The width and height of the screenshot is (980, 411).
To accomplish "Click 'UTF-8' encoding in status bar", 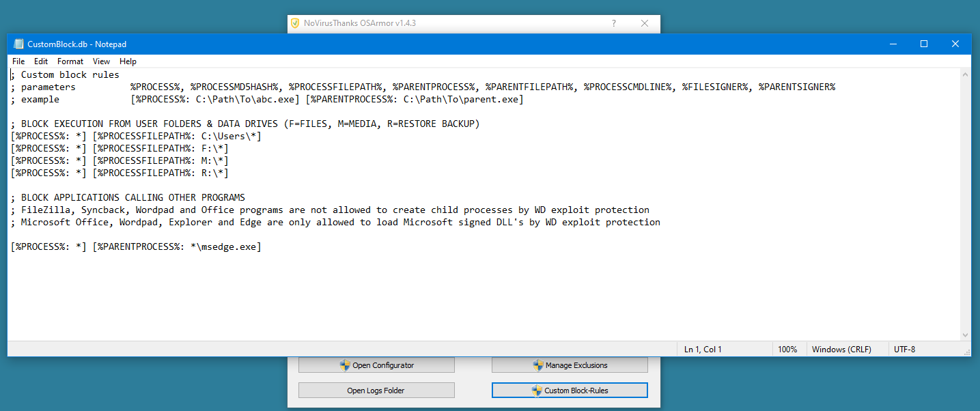I will (904, 349).
